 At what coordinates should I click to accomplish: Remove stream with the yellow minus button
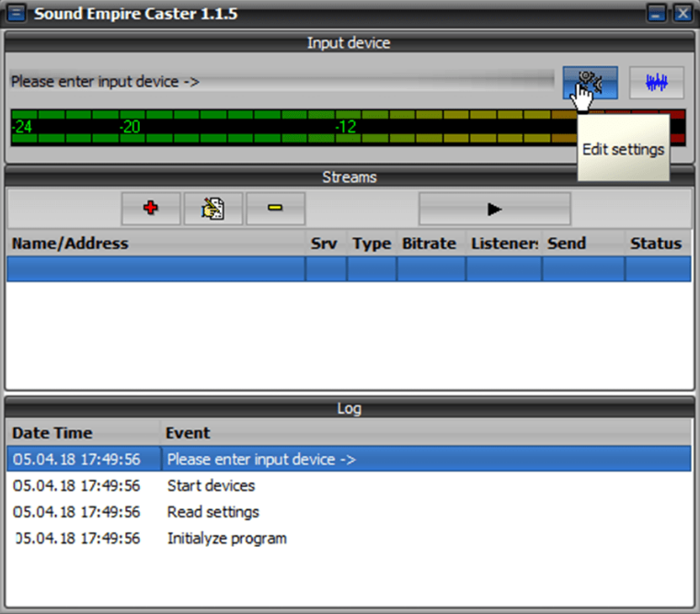[x=275, y=209]
